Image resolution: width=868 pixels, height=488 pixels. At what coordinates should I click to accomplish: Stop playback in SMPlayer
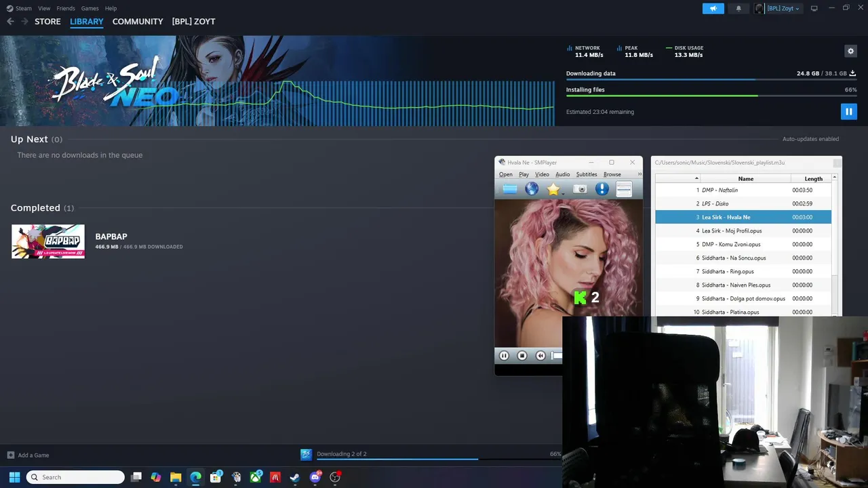pos(522,355)
